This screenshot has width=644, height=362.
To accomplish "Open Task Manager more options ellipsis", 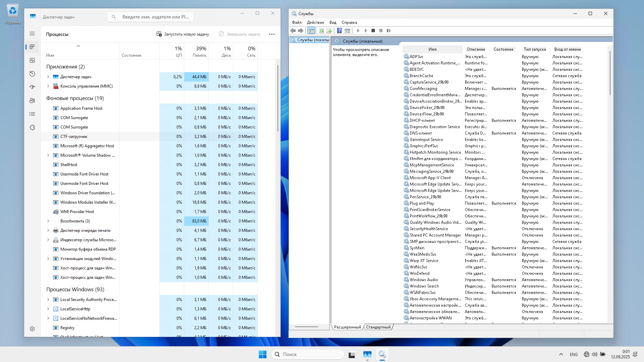I will 272,34.
